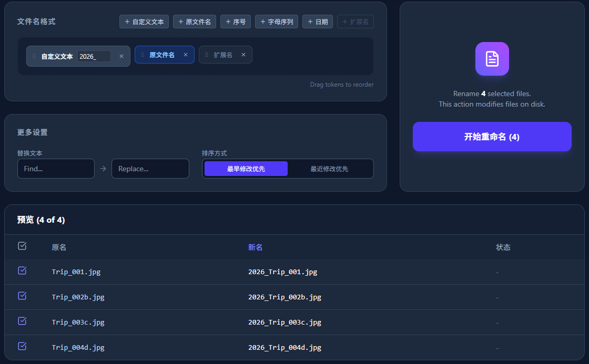Uncheck the Trip_002b.jpg row checkbox
The width and height of the screenshot is (589, 364).
pos(22,296)
